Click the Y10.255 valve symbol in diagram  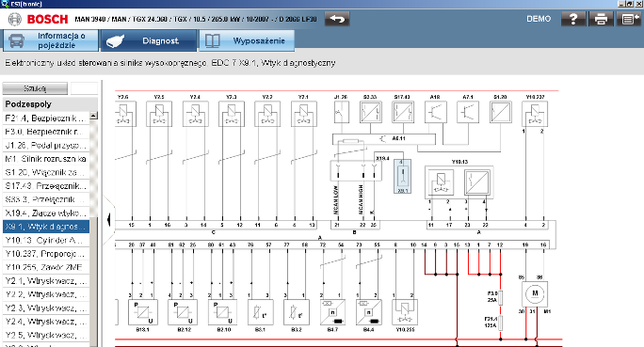tap(405, 312)
